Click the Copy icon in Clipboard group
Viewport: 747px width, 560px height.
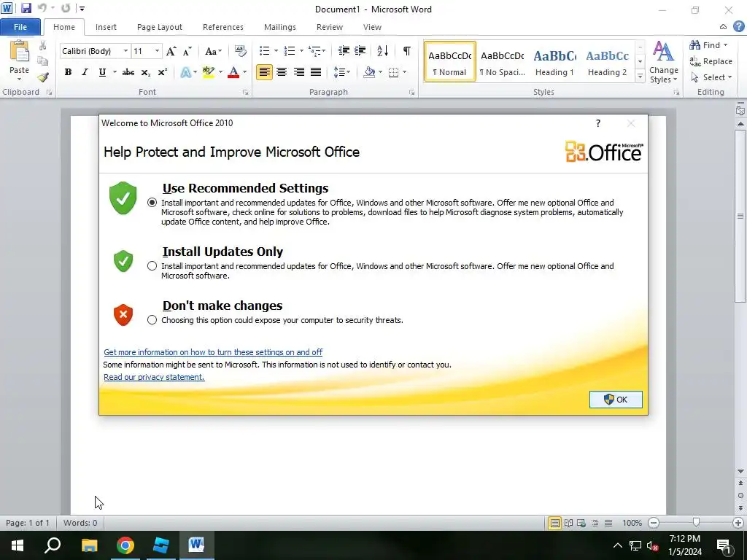pyautogui.click(x=43, y=61)
